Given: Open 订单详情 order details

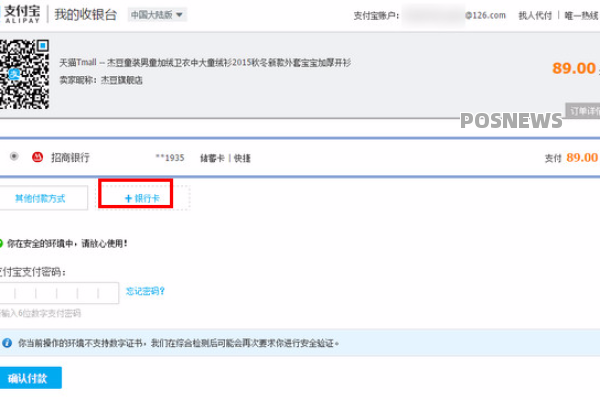Looking at the screenshot, I should tap(583, 111).
